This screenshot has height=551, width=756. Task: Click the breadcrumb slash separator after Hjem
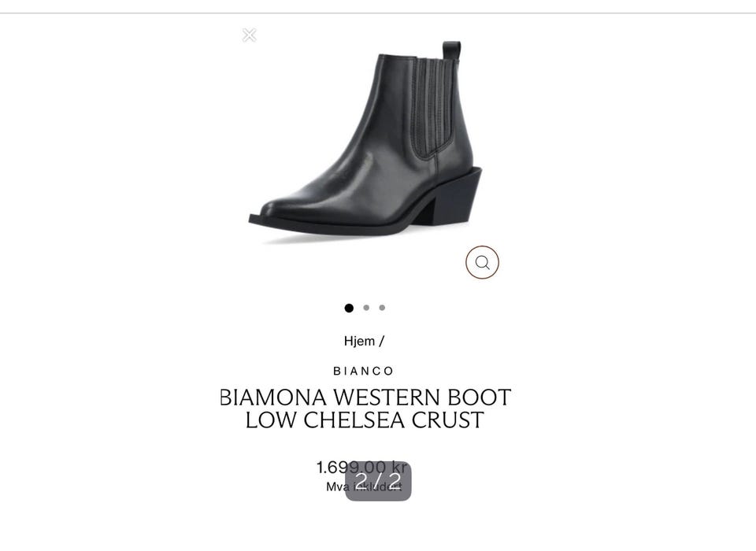381,342
